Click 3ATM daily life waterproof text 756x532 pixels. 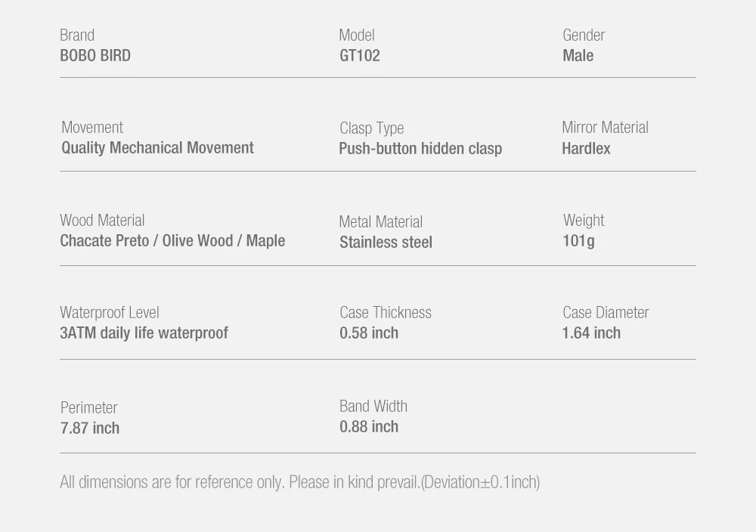(x=144, y=333)
